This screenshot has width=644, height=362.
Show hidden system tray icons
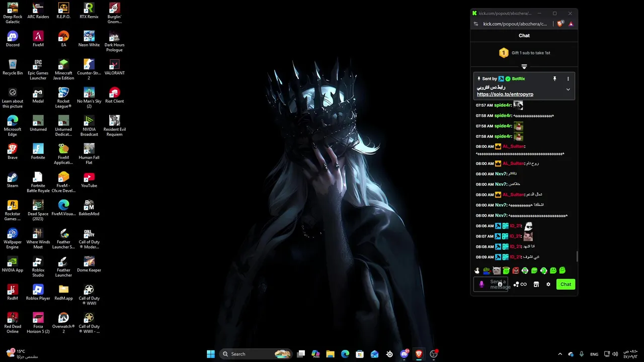click(x=560, y=354)
